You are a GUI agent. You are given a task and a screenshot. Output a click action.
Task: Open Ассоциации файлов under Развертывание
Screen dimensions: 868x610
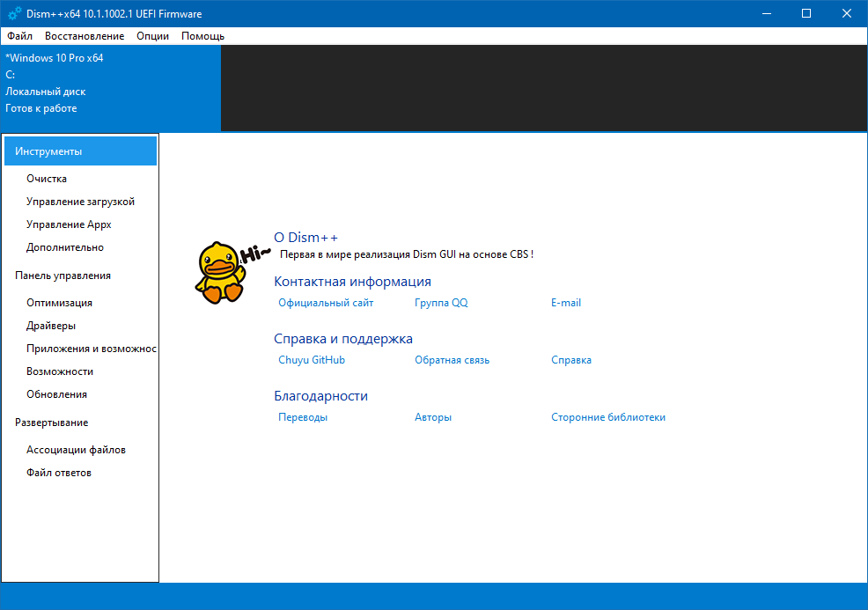tap(76, 450)
